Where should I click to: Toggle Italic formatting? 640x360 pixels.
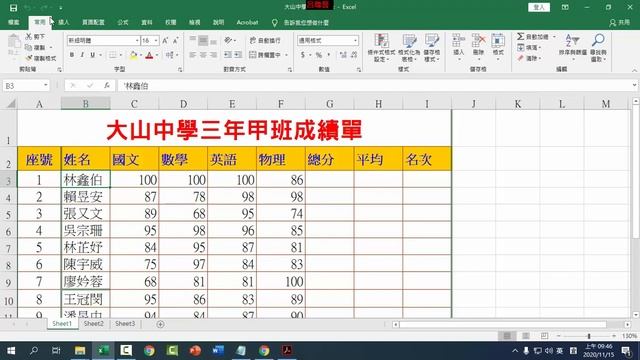[x=82, y=55]
